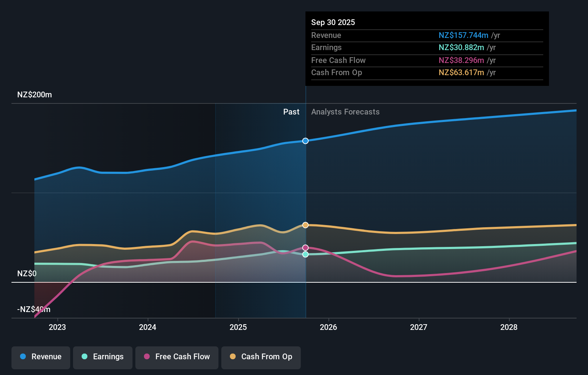
Task: Select the Analysts Forecasts section label
Action: [345, 112]
